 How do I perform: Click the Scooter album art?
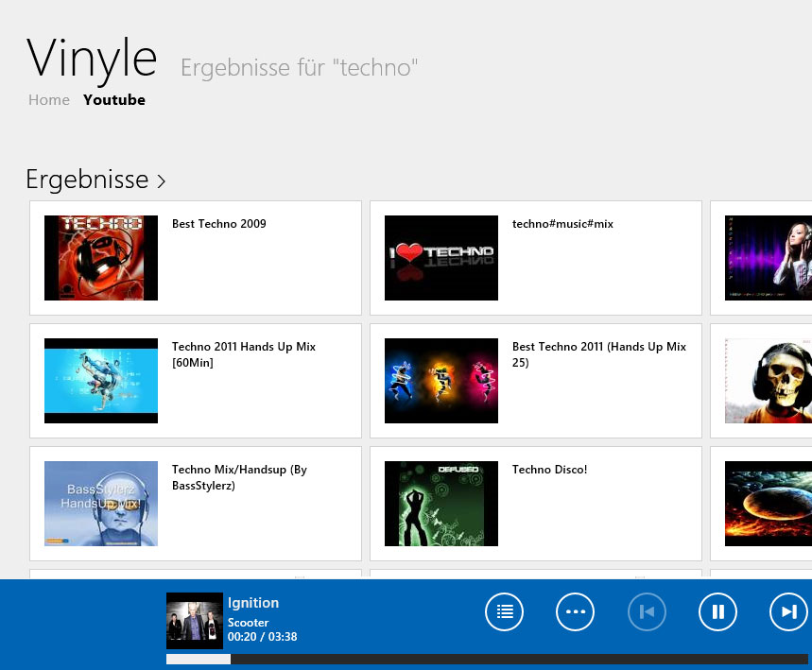tap(195, 621)
